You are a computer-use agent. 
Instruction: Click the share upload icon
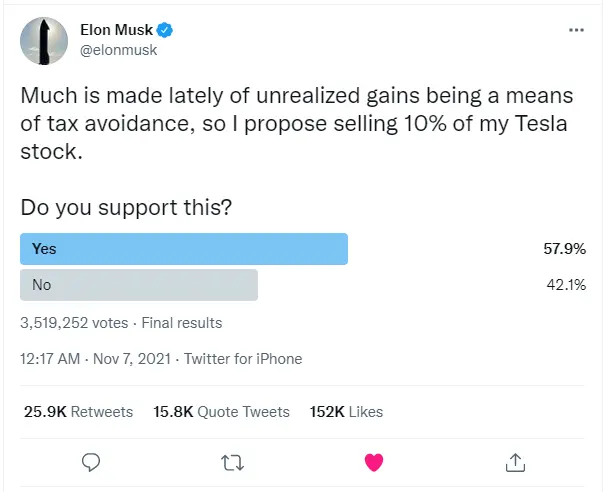click(516, 462)
